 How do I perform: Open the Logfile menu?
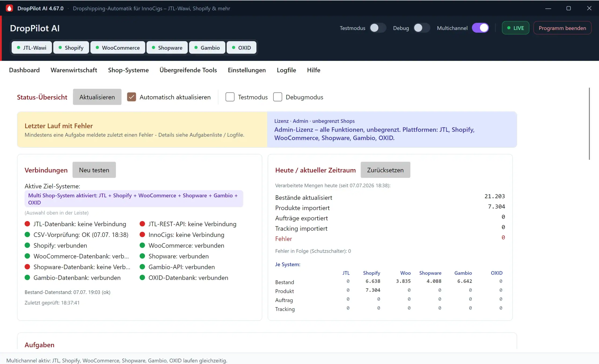[x=286, y=70]
